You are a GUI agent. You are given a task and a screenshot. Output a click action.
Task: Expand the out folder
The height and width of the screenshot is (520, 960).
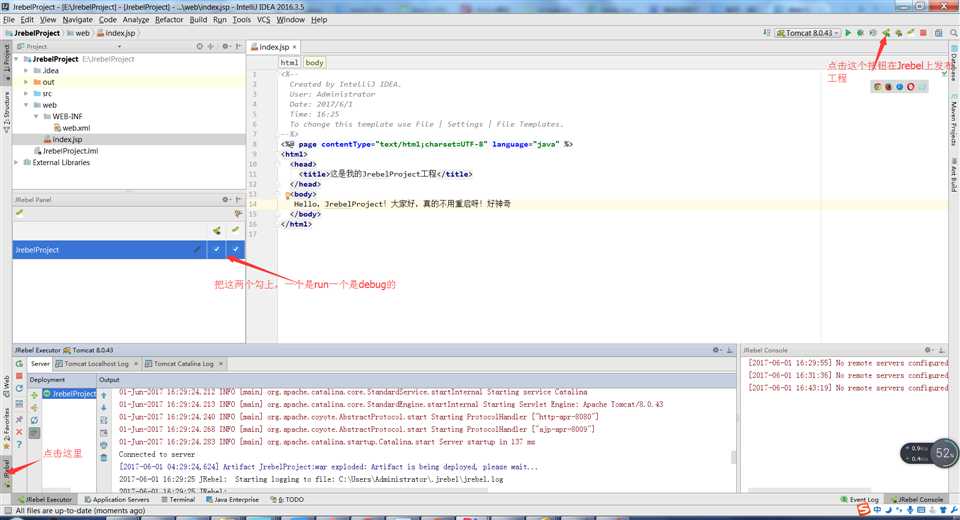coord(26,82)
